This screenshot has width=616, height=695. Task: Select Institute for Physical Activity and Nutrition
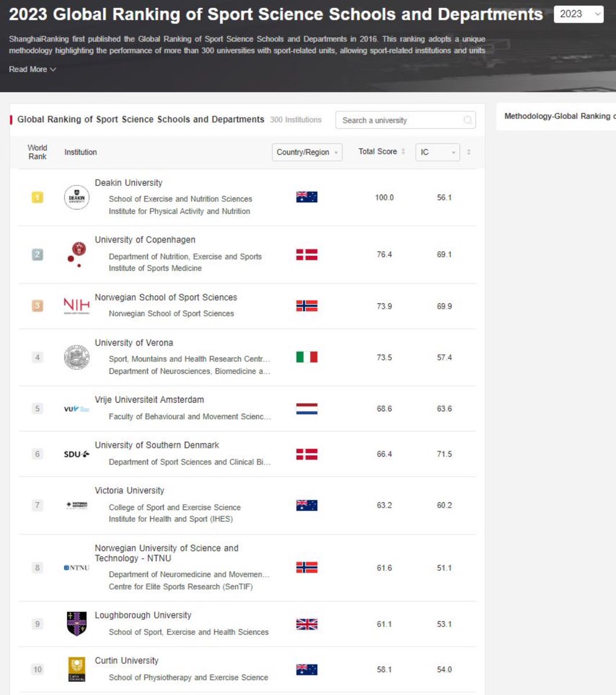pos(180,211)
